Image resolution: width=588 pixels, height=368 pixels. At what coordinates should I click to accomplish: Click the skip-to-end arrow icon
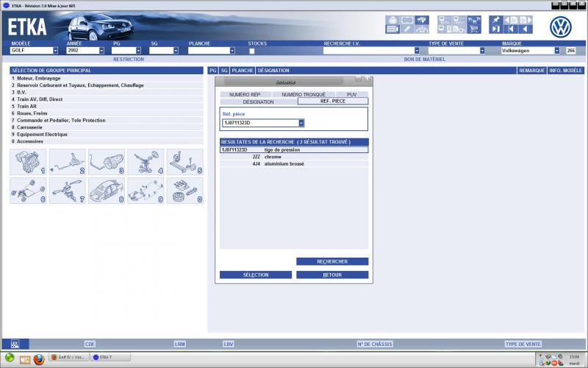click(x=495, y=29)
